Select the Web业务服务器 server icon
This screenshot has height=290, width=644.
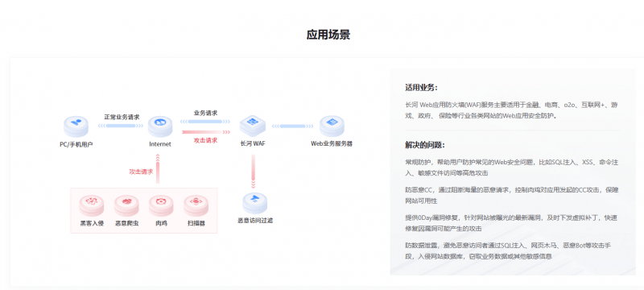pyautogui.click(x=332, y=126)
